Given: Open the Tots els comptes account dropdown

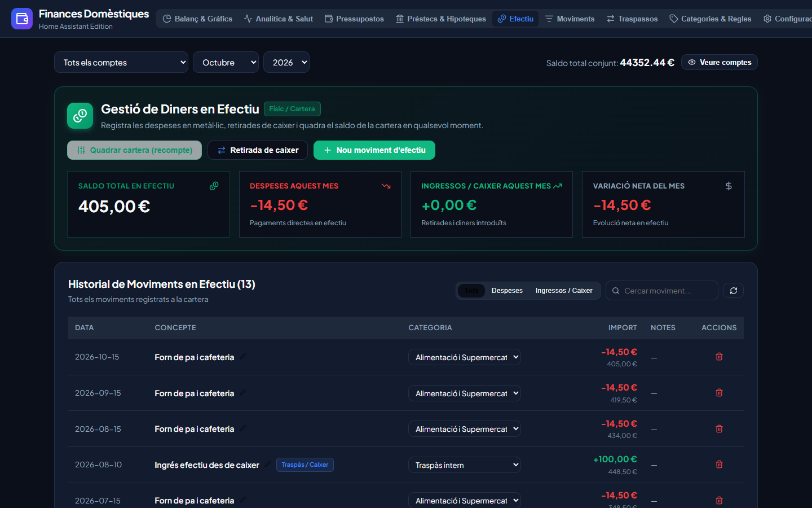Looking at the screenshot, I should [x=121, y=62].
